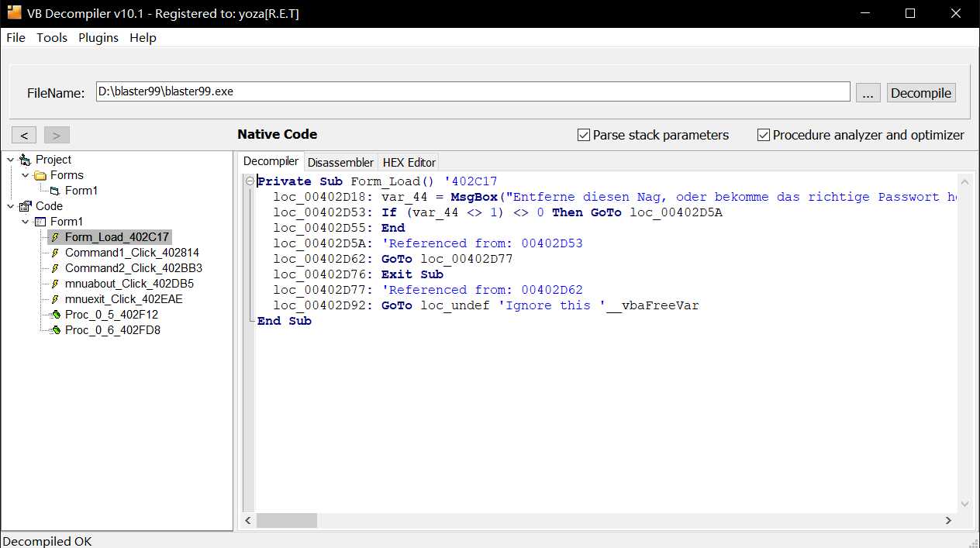
Task: Toggle Procedure analyzer and optimizer checkbox
Action: [764, 135]
